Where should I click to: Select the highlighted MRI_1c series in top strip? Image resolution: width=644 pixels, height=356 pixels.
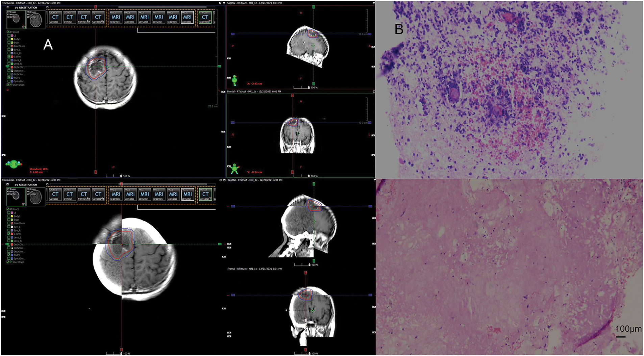(187, 17)
